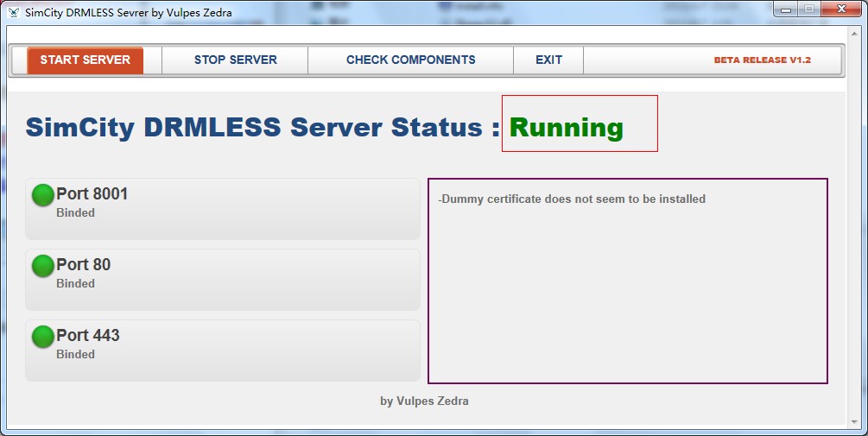The height and width of the screenshot is (436, 868).
Task: Click the scrollbar down arrow at the window's edge
Action: coord(854,423)
